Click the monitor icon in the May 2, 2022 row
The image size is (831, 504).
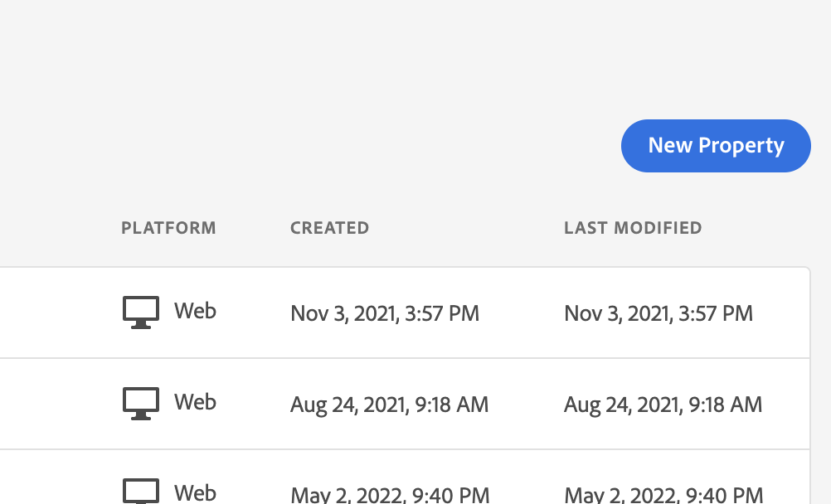[140, 492]
